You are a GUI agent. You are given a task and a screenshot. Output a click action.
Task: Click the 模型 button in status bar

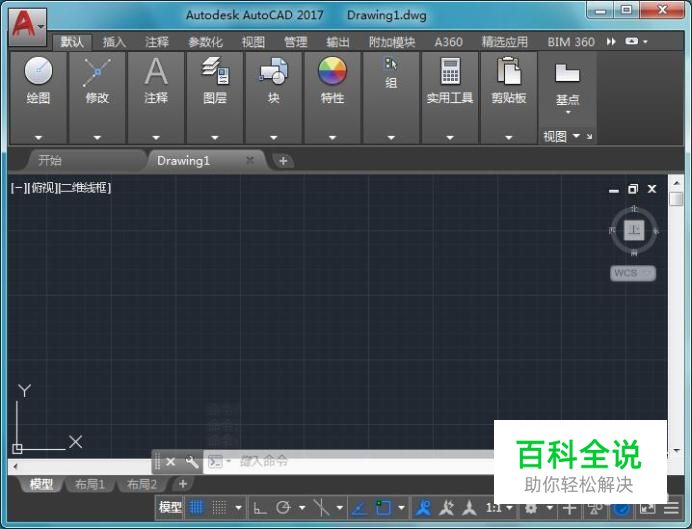(x=170, y=508)
